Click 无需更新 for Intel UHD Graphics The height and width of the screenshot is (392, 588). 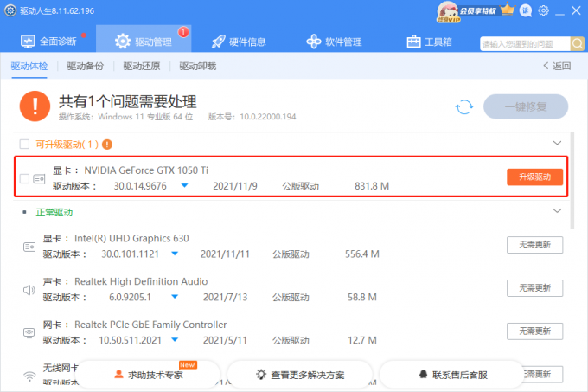coord(534,245)
